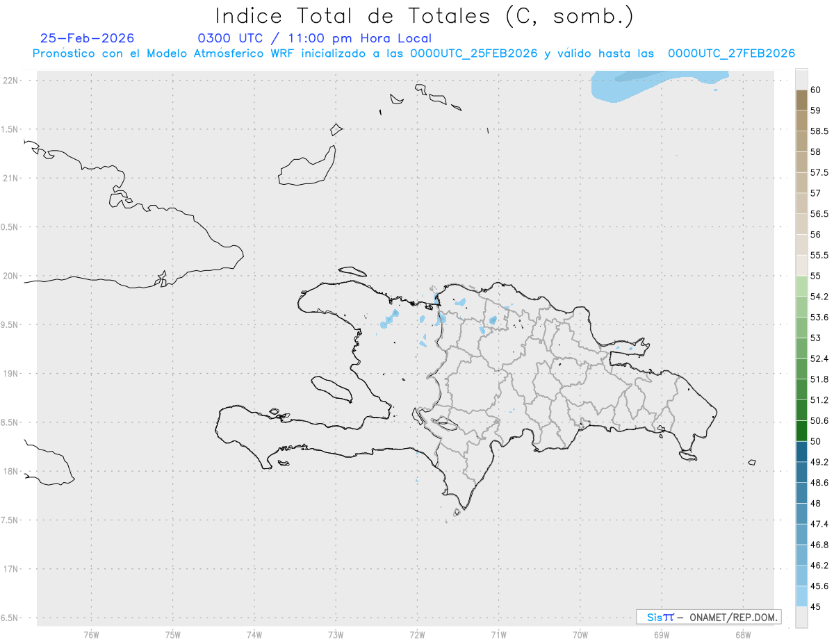
Task: Click the colorbar label "60"
Action: [816, 90]
